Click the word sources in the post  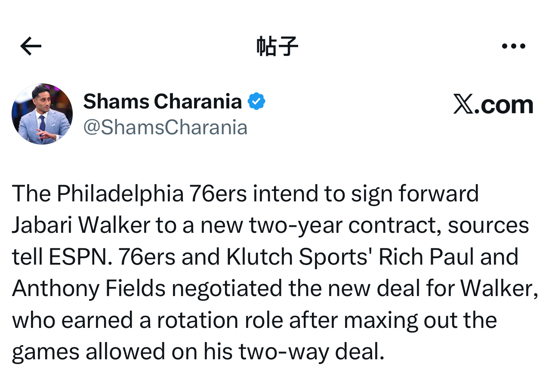488,225
